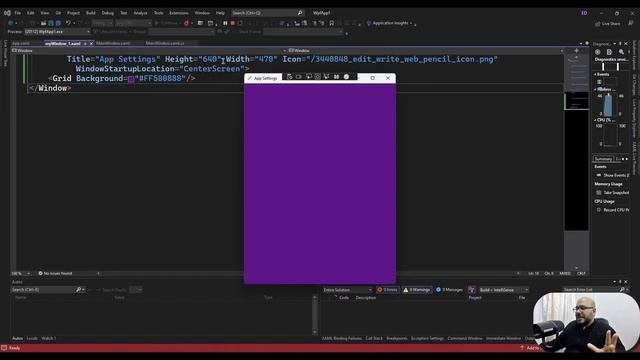Click the Take Snapshot camera icon
640x360 pixels.
click(599, 192)
